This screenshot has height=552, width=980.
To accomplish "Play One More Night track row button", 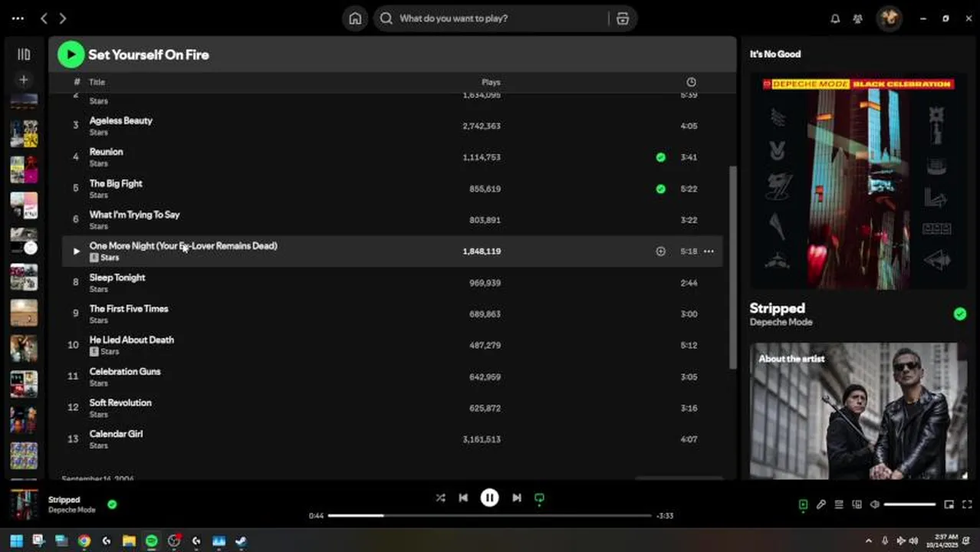I will point(76,251).
